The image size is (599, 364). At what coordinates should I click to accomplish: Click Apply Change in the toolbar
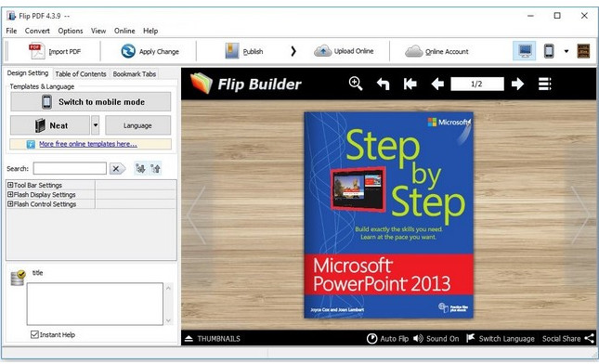coord(150,51)
